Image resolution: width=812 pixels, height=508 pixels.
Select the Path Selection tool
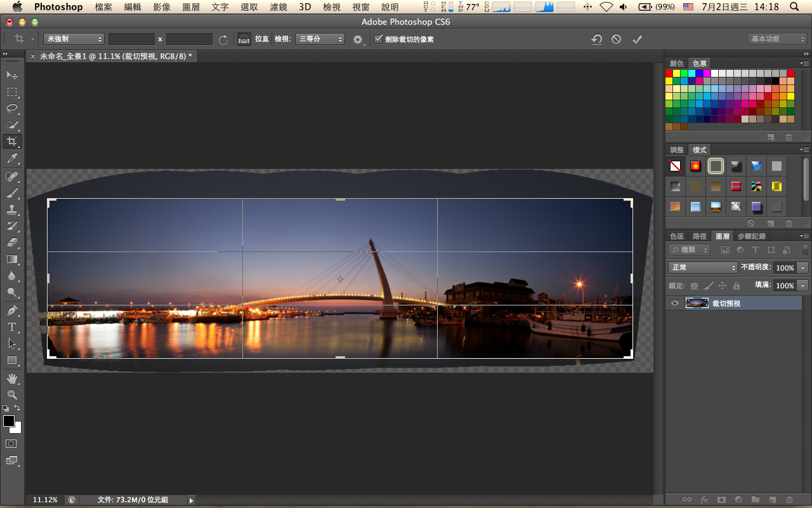coord(12,344)
